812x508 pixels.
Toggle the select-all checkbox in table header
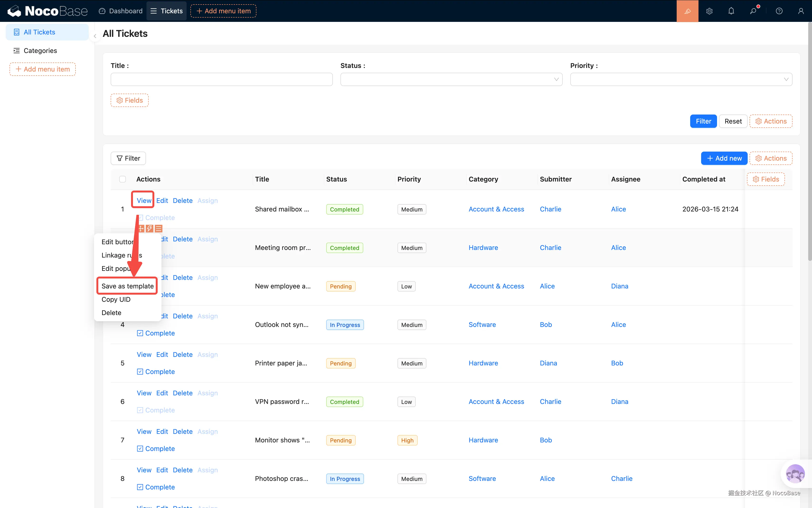tap(123, 179)
